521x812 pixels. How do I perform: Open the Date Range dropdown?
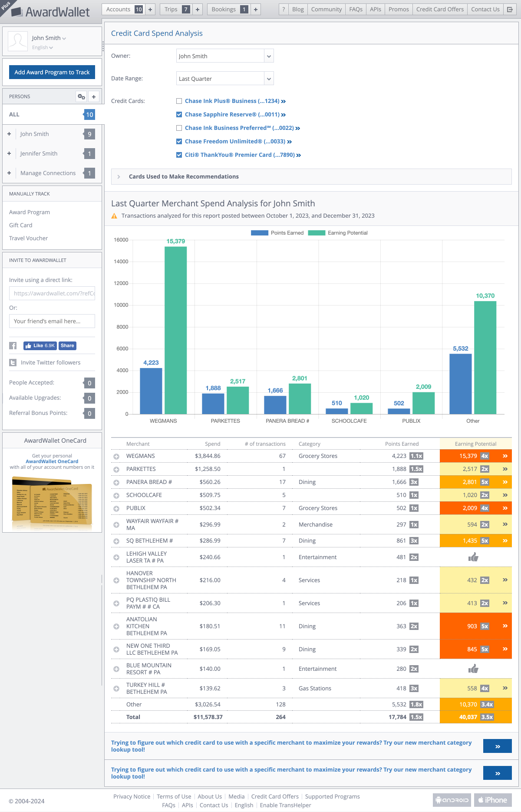[x=225, y=79]
